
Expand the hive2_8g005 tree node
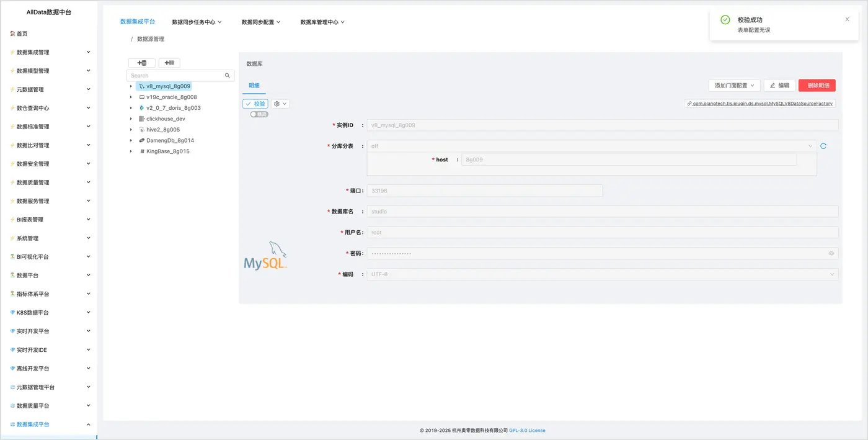tap(131, 130)
